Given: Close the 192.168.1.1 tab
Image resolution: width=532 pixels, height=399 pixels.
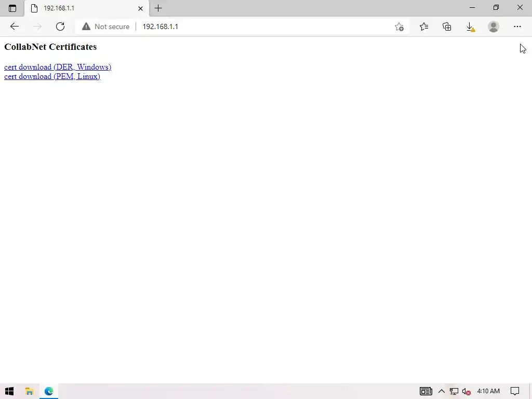Looking at the screenshot, I should pos(140,8).
